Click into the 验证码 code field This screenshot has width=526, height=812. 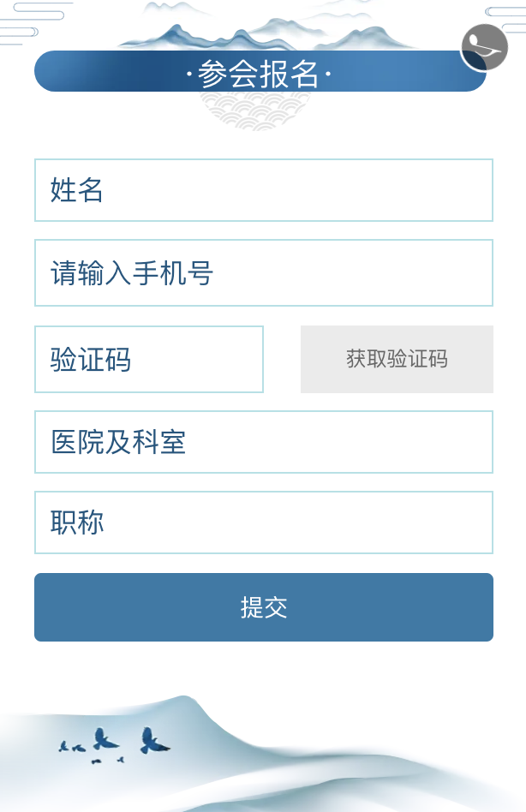[148, 360]
